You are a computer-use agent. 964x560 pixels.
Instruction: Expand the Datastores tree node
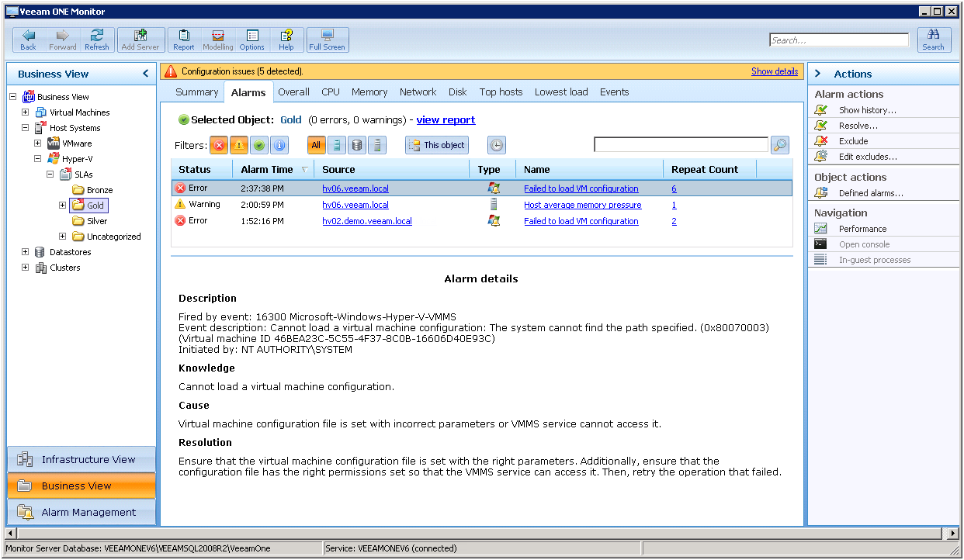click(x=26, y=252)
